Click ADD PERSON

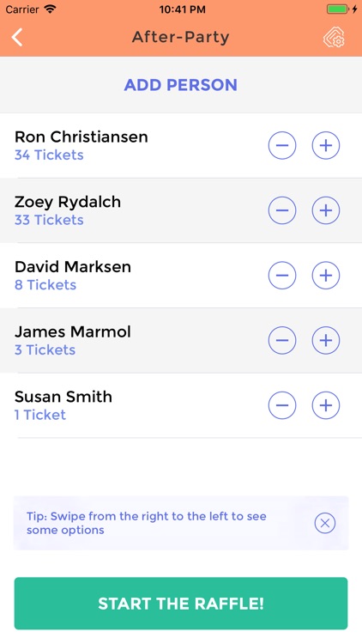point(181,85)
